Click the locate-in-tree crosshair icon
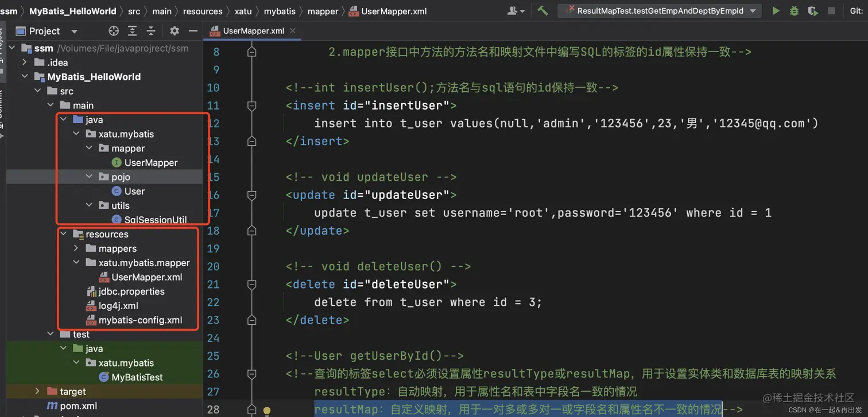Image resolution: width=868 pixels, height=417 pixels. point(114,31)
